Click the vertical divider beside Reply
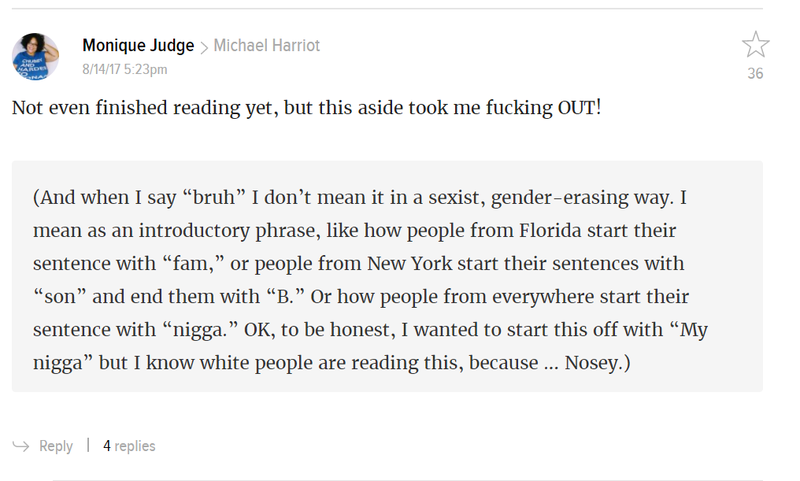 click(88, 445)
